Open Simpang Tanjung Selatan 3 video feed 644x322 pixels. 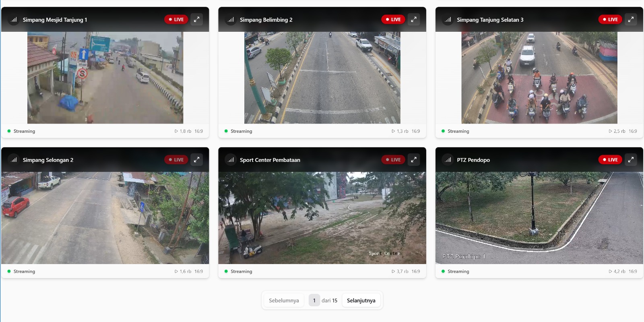pyautogui.click(x=539, y=78)
